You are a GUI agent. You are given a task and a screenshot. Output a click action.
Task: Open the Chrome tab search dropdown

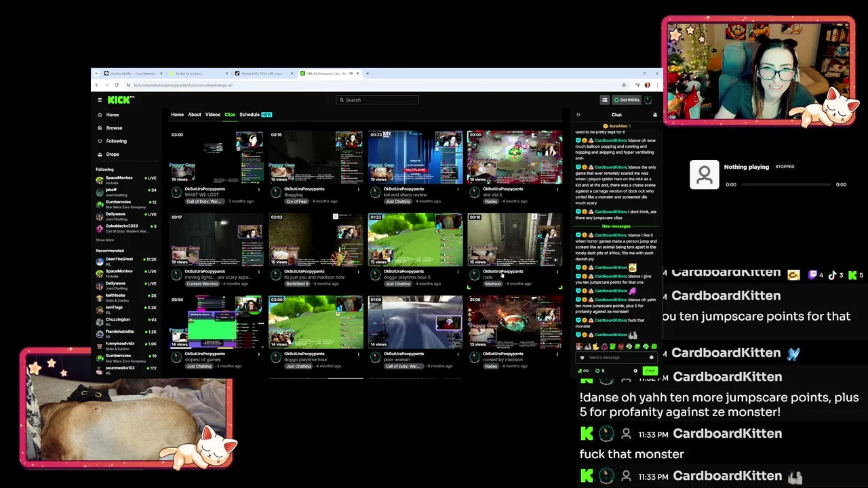pos(96,73)
